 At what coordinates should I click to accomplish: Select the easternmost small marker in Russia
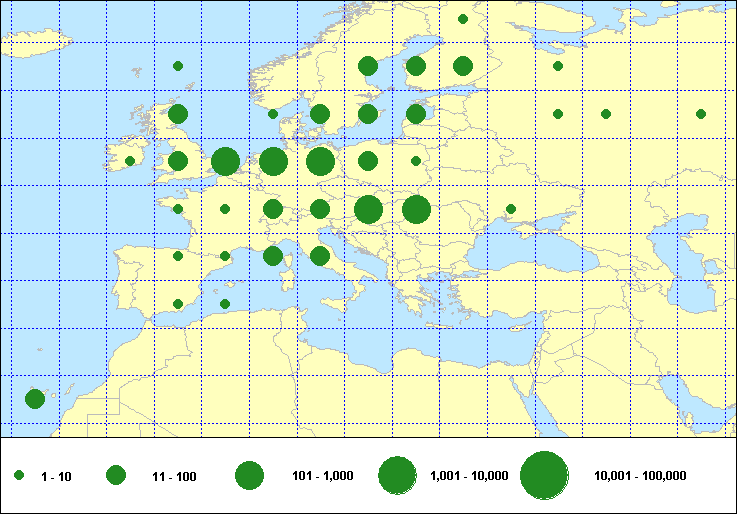click(x=701, y=114)
